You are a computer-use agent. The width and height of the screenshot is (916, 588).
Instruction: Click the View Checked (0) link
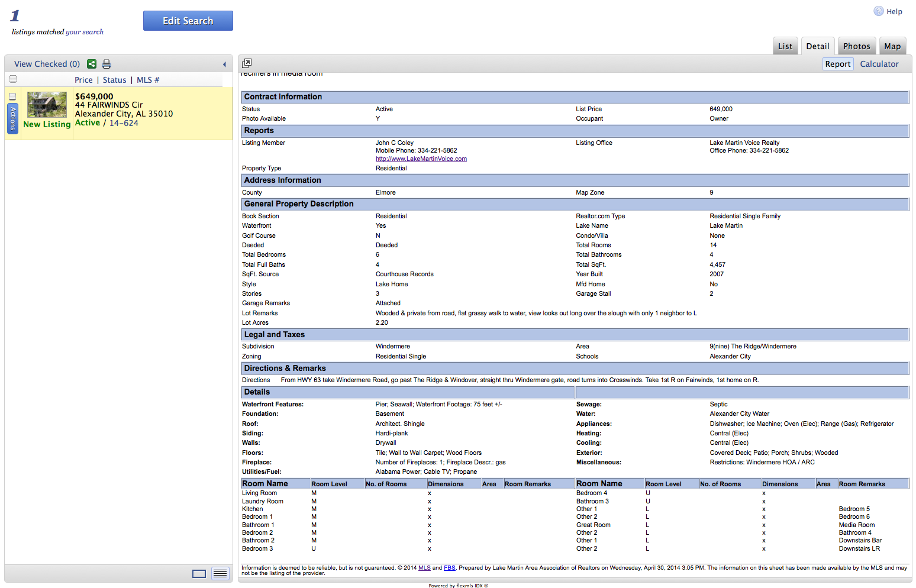pyautogui.click(x=47, y=64)
